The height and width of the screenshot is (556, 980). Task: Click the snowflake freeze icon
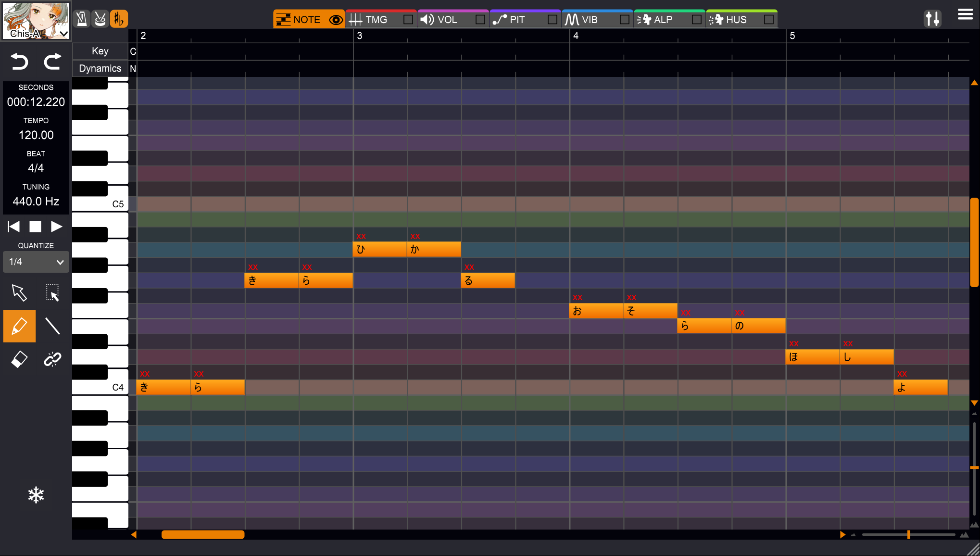click(36, 495)
